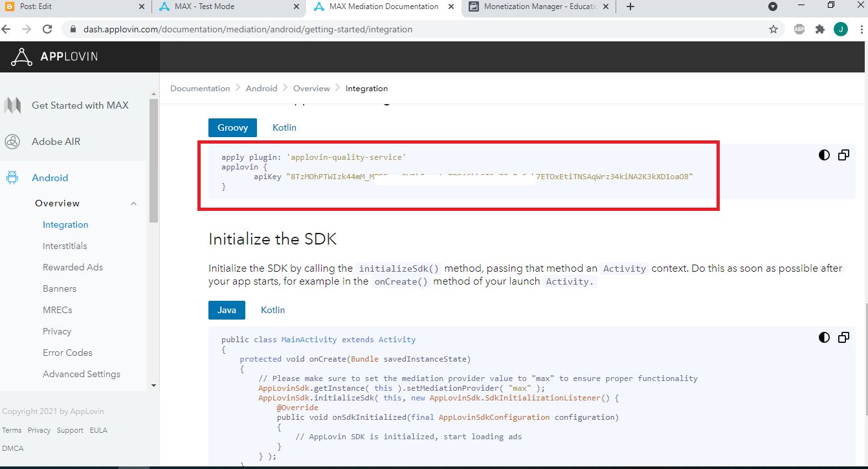Open the Advanced Settings sidebar page
The width and height of the screenshot is (868, 469).
82,374
